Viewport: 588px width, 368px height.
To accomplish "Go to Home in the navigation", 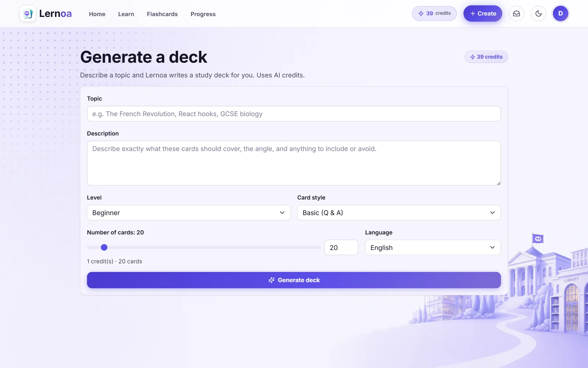I will pos(97,14).
